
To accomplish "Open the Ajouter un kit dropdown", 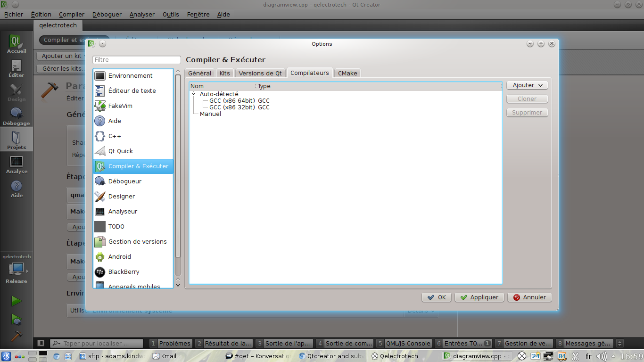I will 62,56.
